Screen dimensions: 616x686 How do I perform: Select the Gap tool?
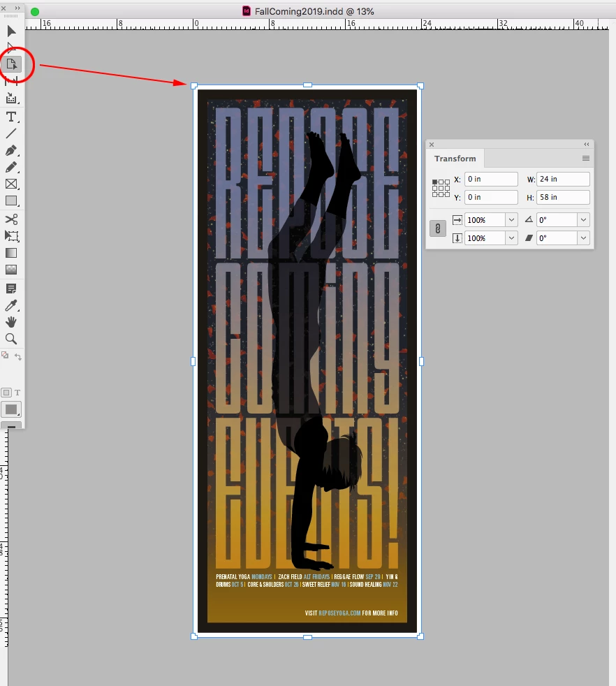pyautogui.click(x=11, y=81)
